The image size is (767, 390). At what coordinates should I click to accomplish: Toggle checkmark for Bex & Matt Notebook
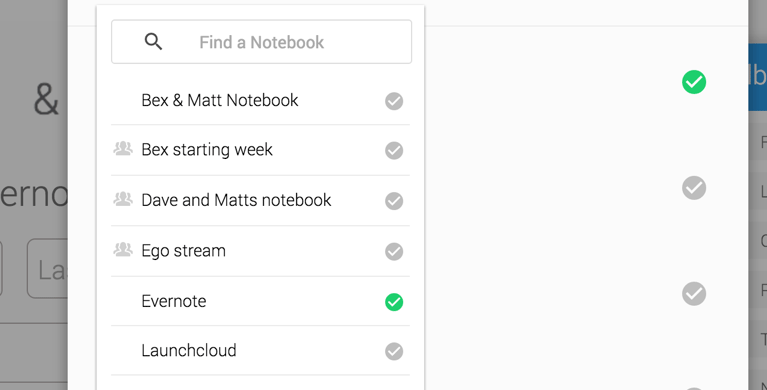click(394, 101)
